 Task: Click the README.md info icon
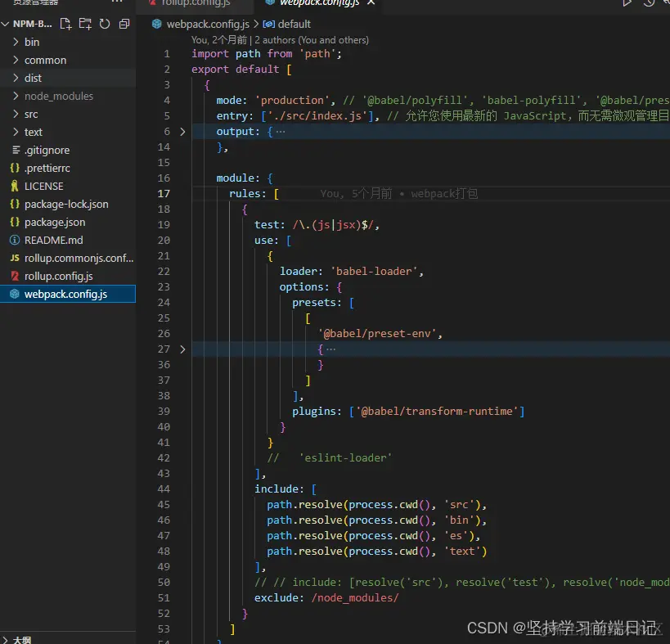(x=15, y=240)
